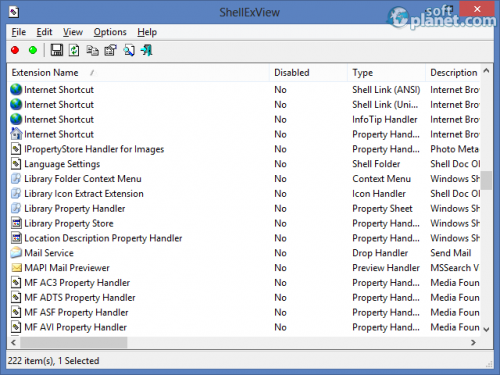The height and width of the screenshot is (375, 500).
Task: Click the green Enable Selected Items icon
Action: click(x=33, y=50)
